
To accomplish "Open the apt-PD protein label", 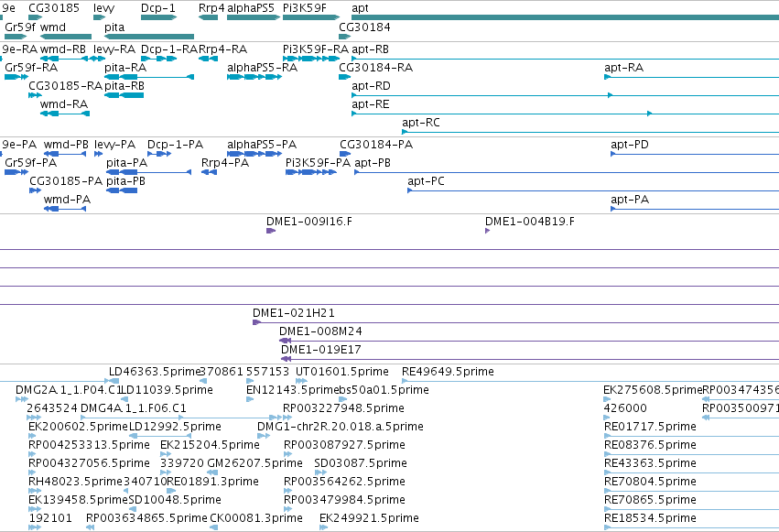I will coord(630,145).
